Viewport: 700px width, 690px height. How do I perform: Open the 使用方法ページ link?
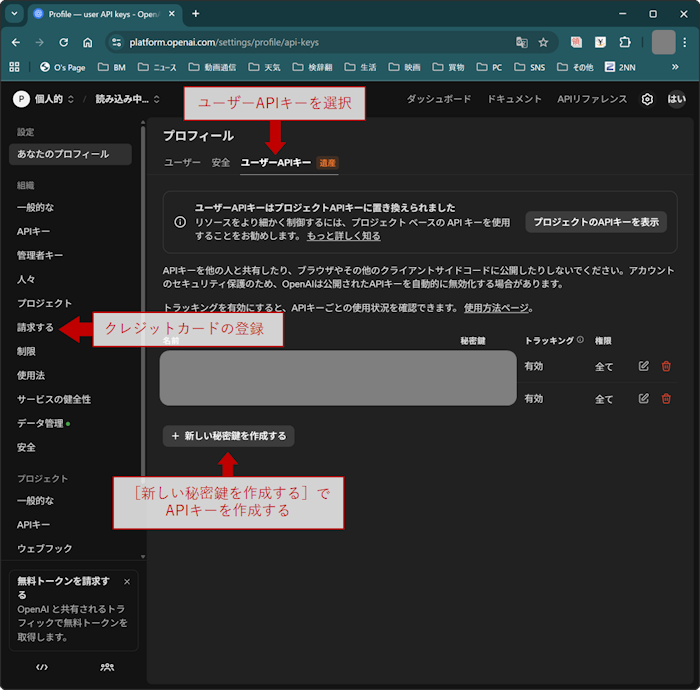499,308
